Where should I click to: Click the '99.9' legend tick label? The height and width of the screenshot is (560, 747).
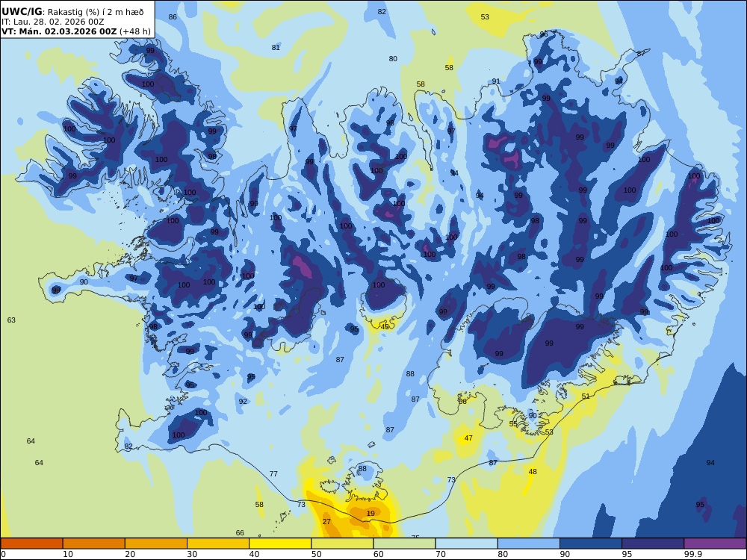(x=692, y=554)
